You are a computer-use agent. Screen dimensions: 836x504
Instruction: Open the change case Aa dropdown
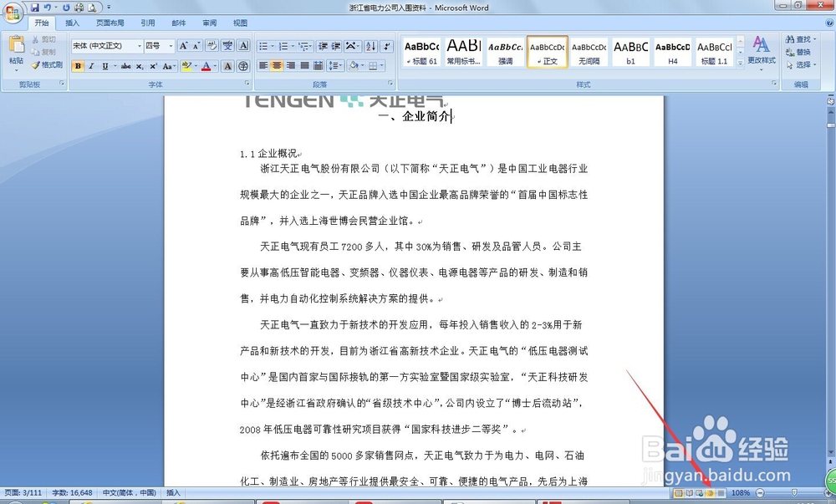[x=169, y=66]
